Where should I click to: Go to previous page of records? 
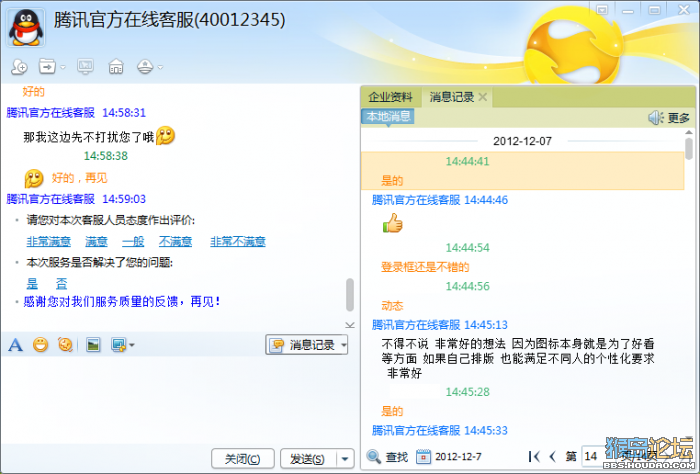coord(553,456)
